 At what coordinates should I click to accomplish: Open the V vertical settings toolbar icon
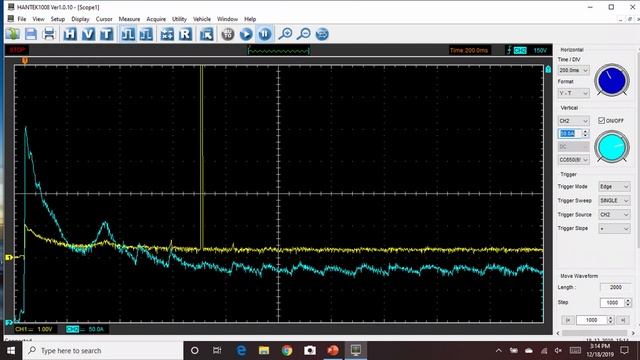coord(88,34)
